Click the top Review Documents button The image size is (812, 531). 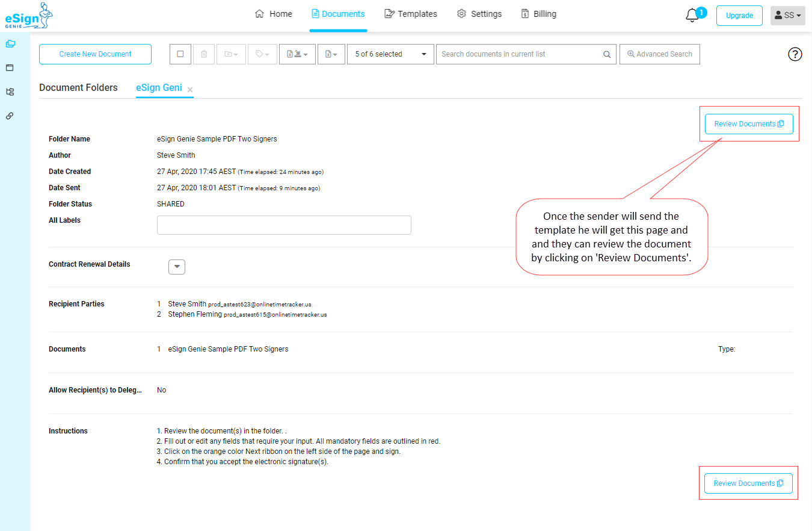click(x=749, y=124)
